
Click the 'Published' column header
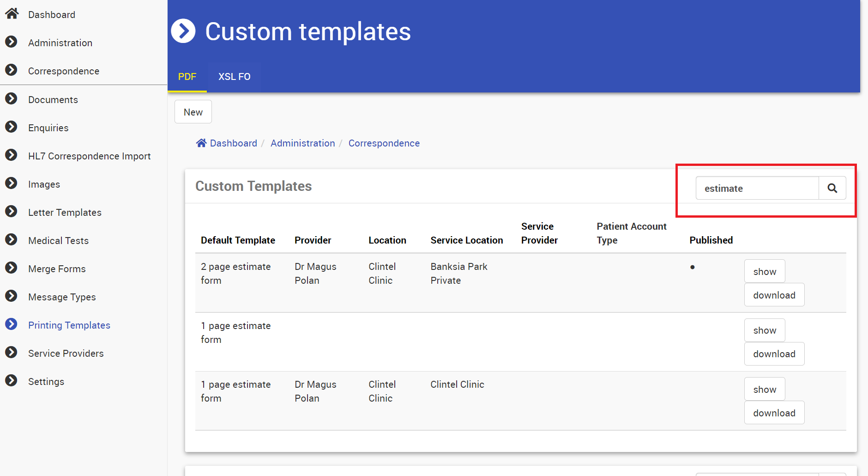[711, 240]
